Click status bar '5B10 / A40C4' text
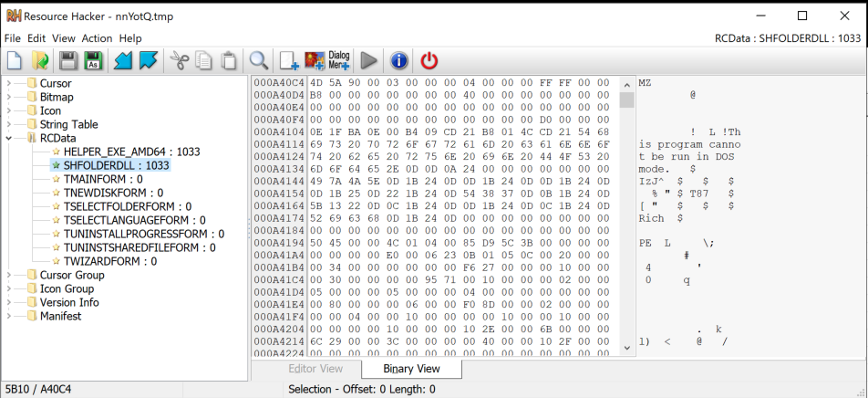 37,390
